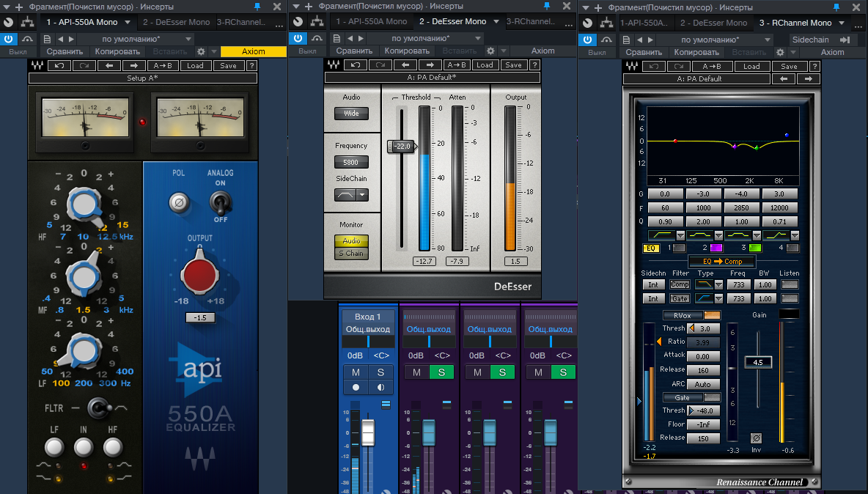Switch to 3-RChannel tab in API-550A window
Image resolution: width=868 pixels, height=494 pixels.
pos(240,22)
